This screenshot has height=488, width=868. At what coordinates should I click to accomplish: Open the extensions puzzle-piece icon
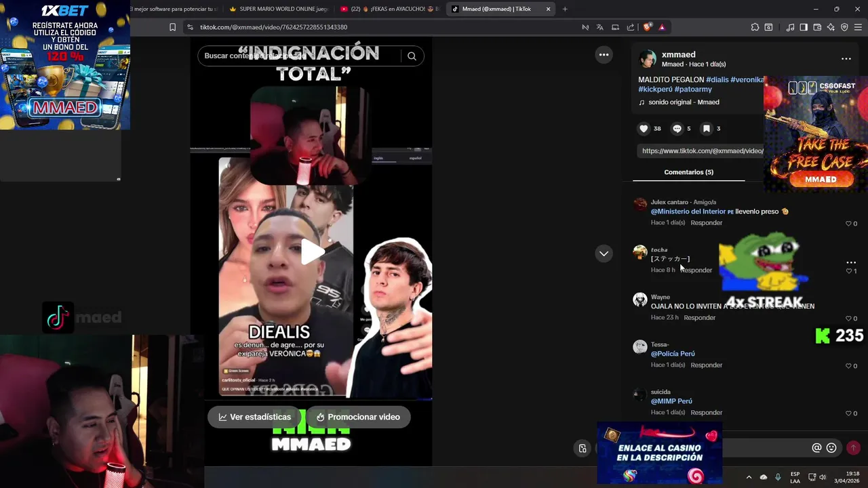(755, 27)
